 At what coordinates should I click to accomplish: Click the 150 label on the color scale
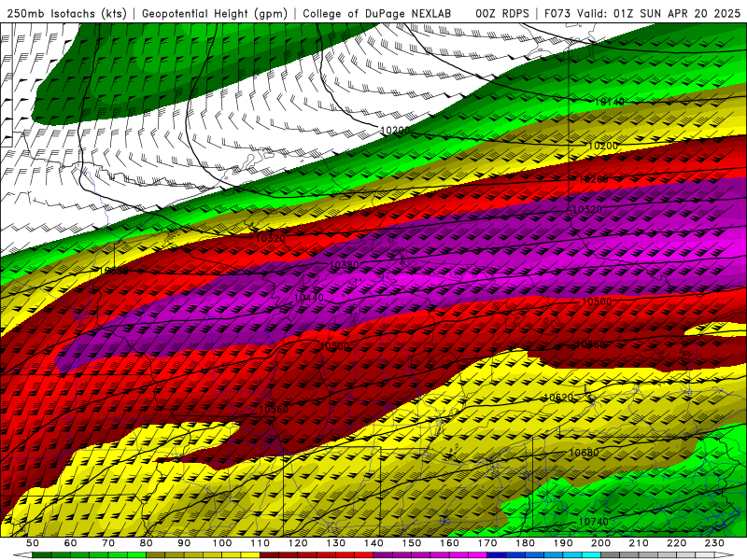click(412, 543)
